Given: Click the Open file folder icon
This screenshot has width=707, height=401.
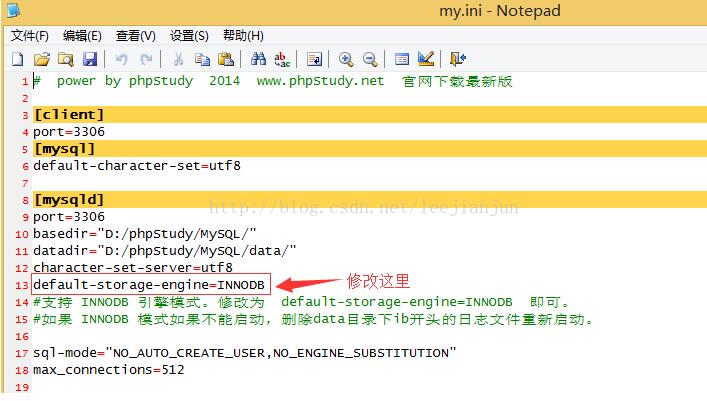Looking at the screenshot, I should (x=42, y=59).
